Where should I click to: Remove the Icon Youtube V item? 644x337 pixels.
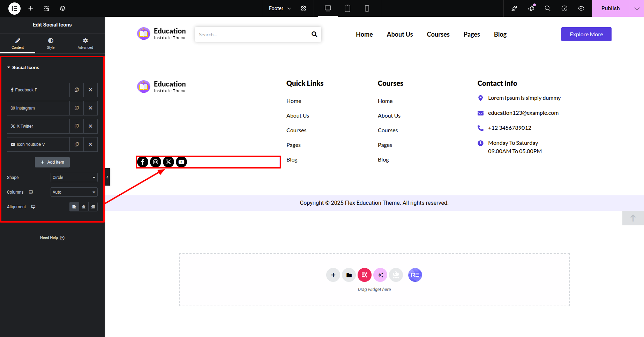tap(90, 144)
